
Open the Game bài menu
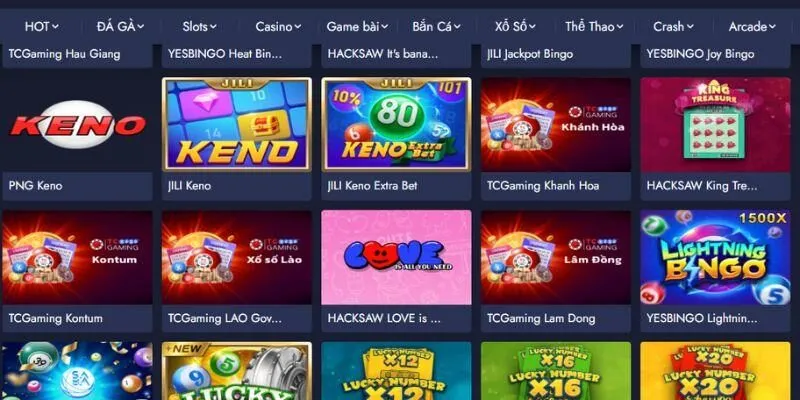(357, 27)
